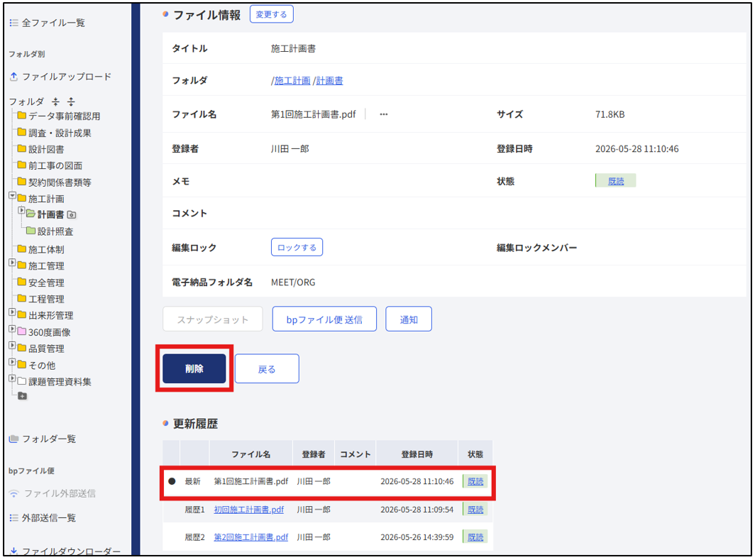Open ファイルアップロード in the sidebar
Viewport: 755px width, 560px height.
click(67, 77)
